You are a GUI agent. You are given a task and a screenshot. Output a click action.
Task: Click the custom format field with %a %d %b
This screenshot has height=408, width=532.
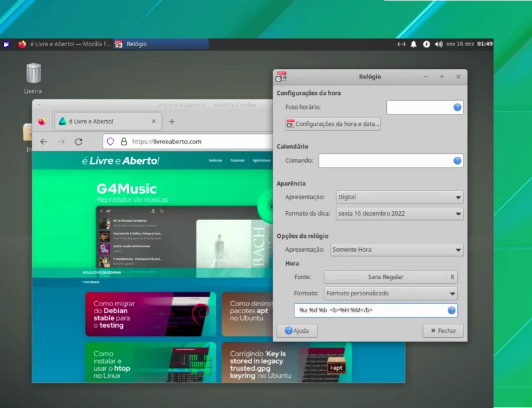(376, 310)
